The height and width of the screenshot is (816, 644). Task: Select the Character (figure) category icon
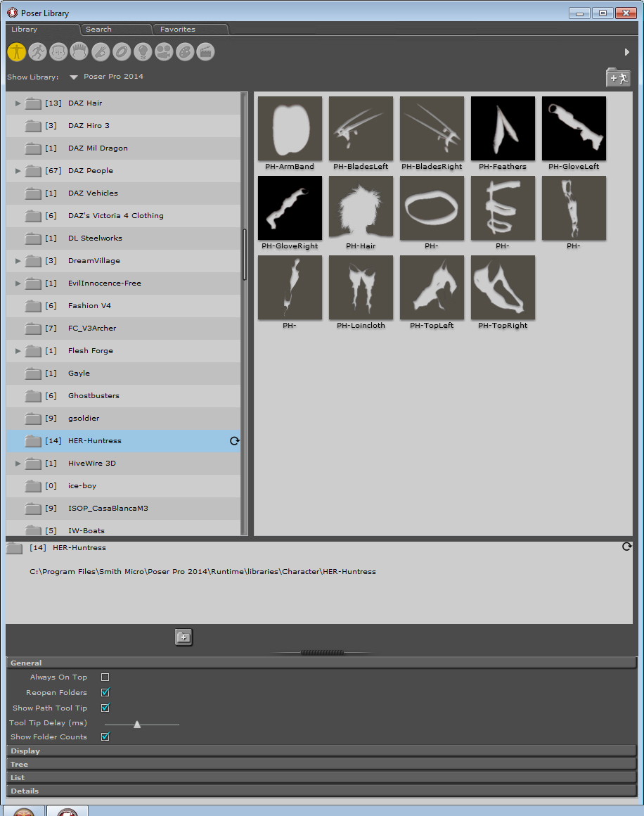tap(17, 51)
